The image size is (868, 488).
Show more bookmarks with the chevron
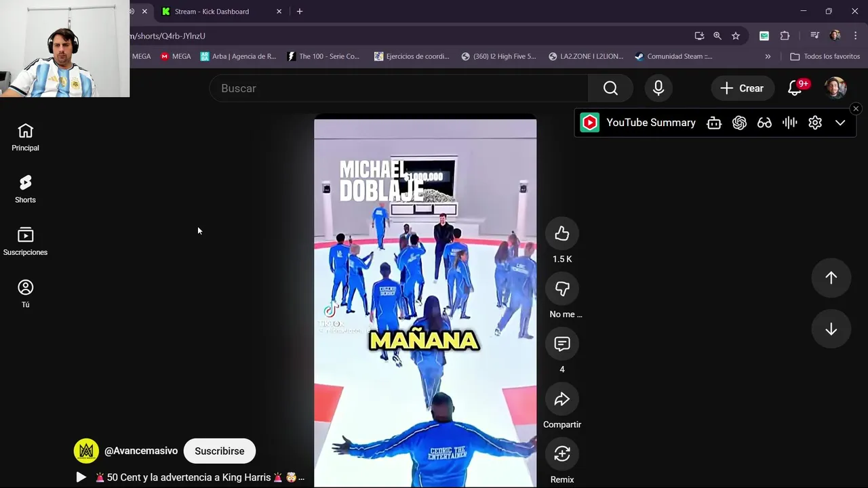[768, 56]
